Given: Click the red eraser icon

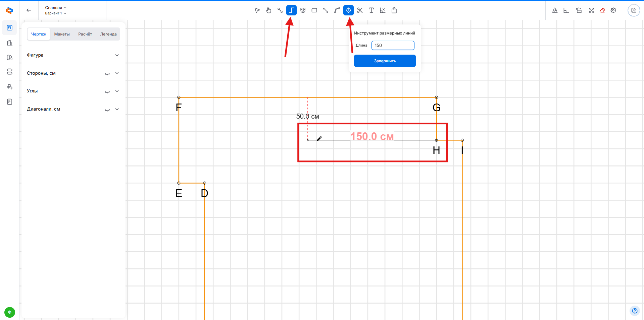Looking at the screenshot, I should click(602, 10).
